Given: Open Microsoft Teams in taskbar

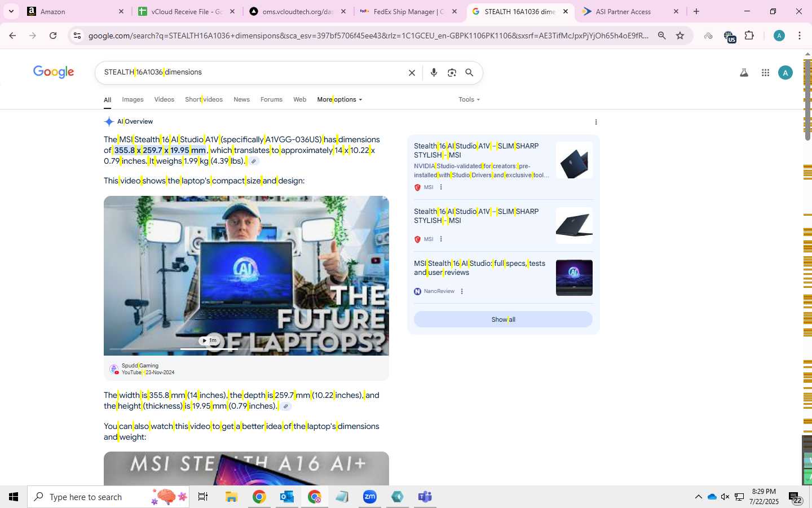Looking at the screenshot, I should click(x=425, y=497).
